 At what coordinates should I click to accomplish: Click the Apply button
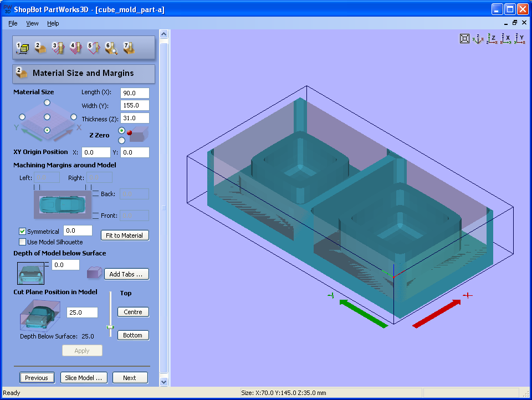click(82, 351)
